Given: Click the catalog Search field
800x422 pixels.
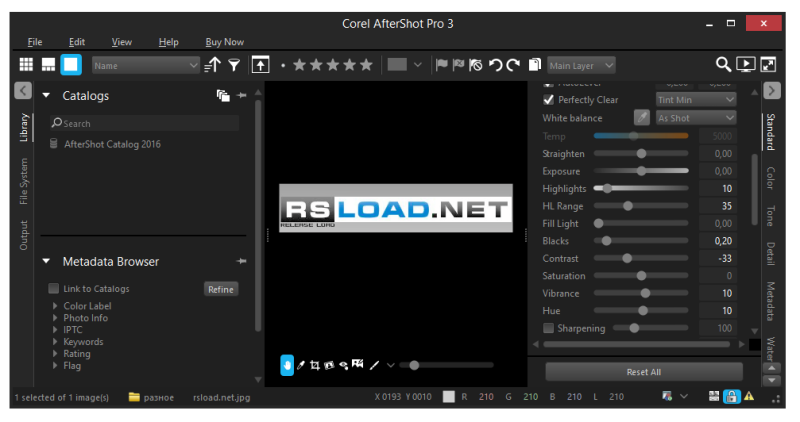Looking at the screenshot, I should click(144, 123).
